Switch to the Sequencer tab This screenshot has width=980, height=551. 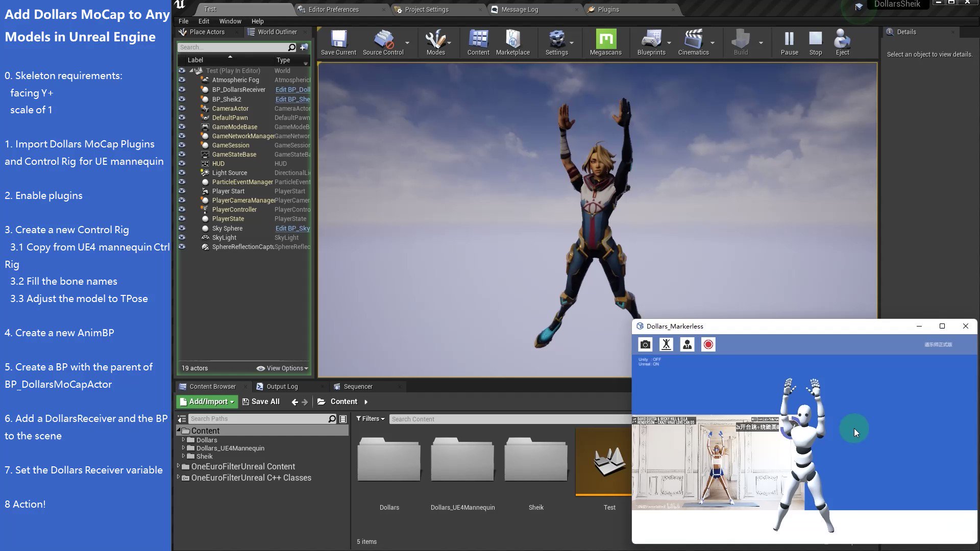[x=358, y=387]
